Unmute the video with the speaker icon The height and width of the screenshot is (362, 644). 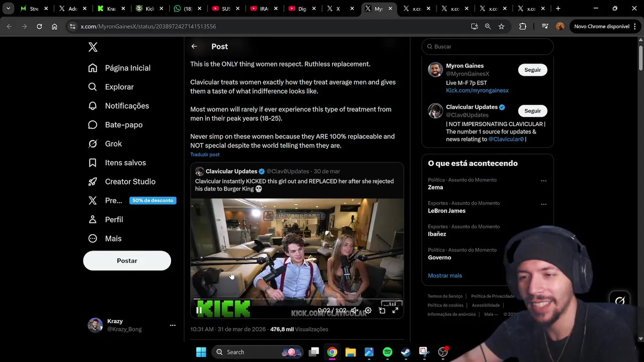355,310
